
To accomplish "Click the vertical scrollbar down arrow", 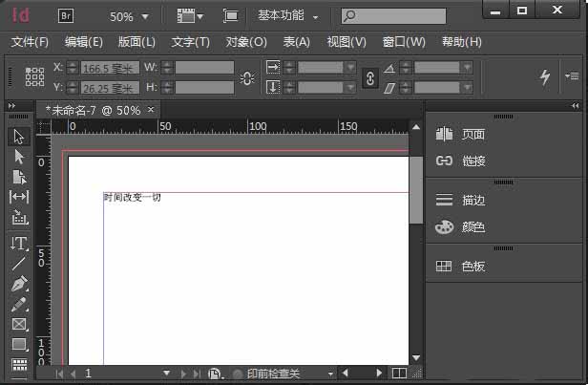I will [416, 358].
